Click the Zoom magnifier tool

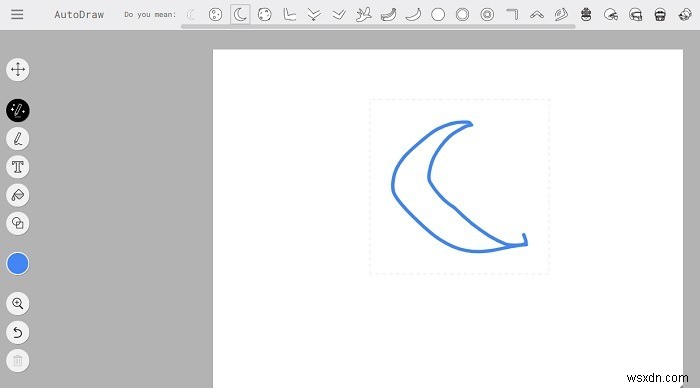click(x=18, y=304)
